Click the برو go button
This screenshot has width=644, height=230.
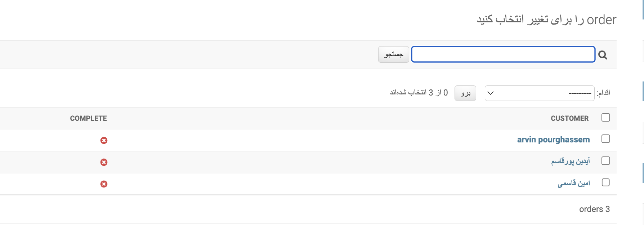click(465, 93)
